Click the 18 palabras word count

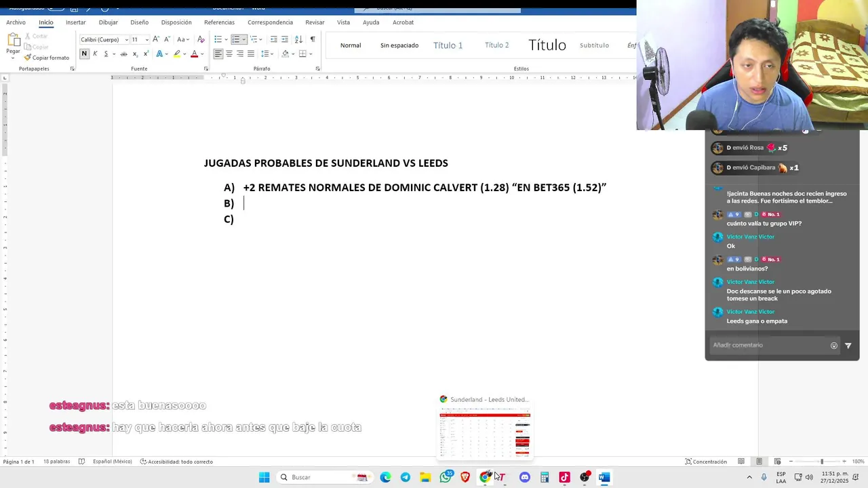(57, 462)
